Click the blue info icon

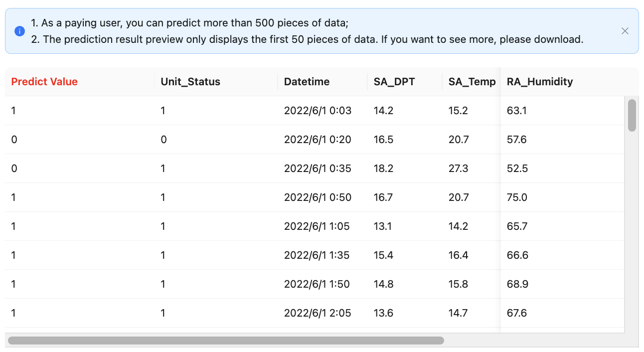pos(19,31)
